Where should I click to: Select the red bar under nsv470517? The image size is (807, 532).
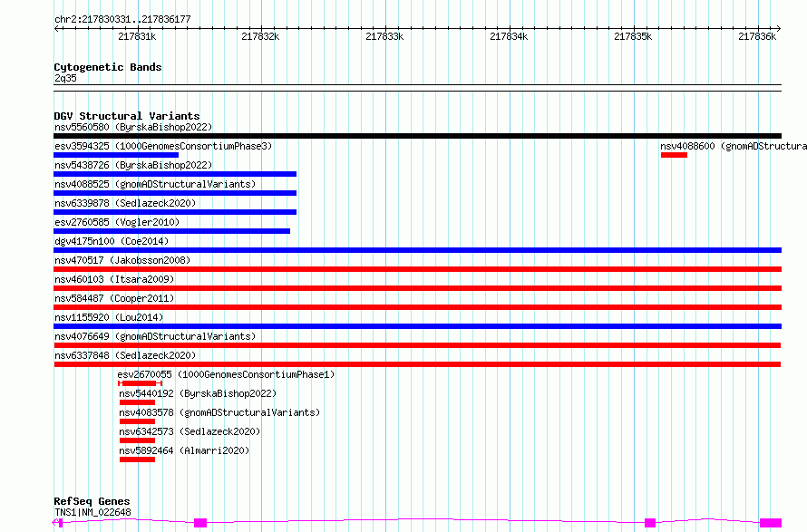[417, 269]
